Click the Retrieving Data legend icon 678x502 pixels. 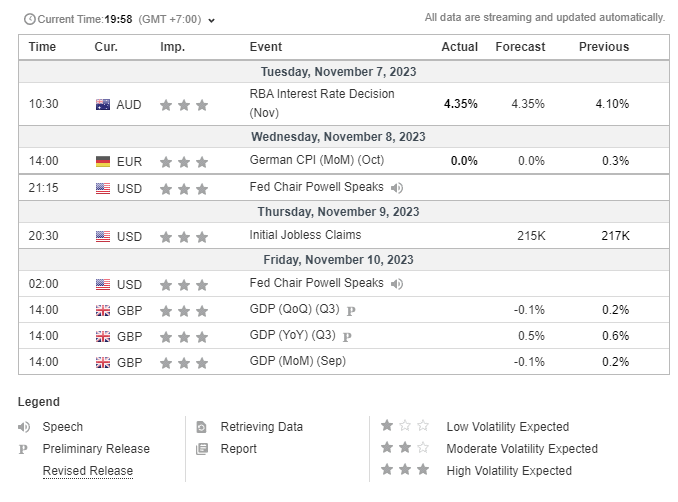(201, 427)
